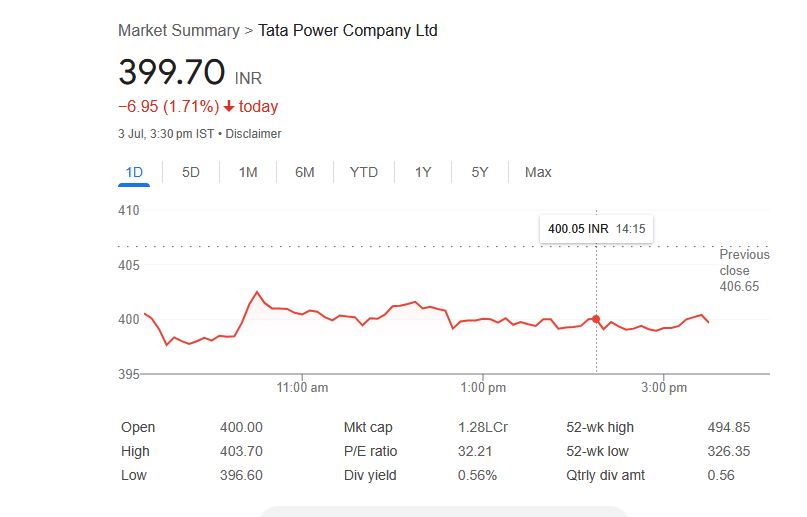Click the red data point on chart
The image size is (807, 517).
coord(596,319)
